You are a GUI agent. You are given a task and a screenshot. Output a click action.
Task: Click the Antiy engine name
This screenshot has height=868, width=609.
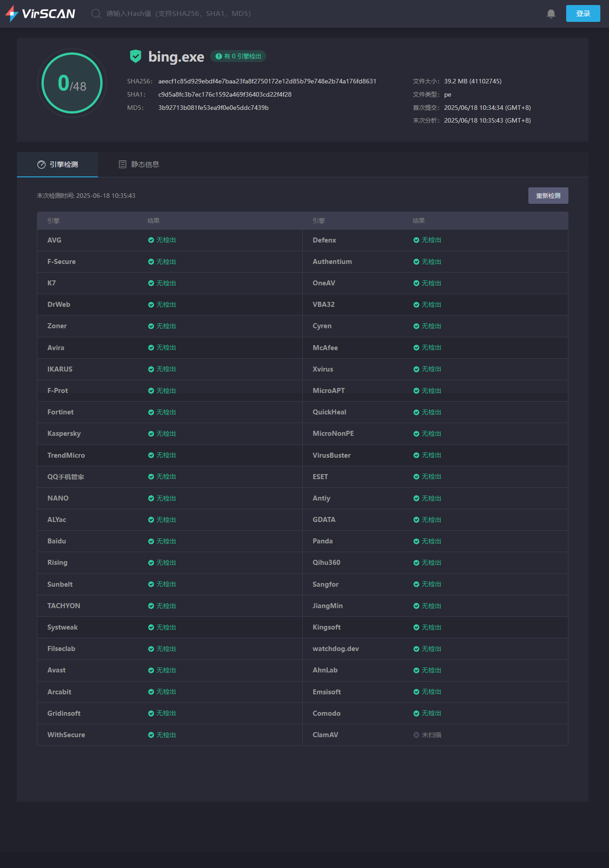point(321,498)
